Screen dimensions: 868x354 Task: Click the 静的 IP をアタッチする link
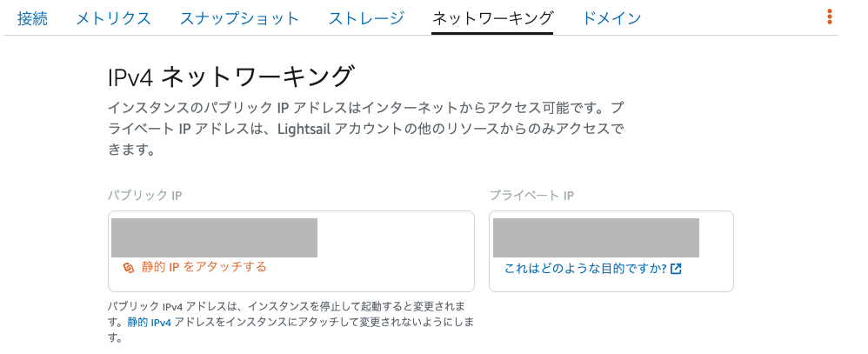[204, 267]
